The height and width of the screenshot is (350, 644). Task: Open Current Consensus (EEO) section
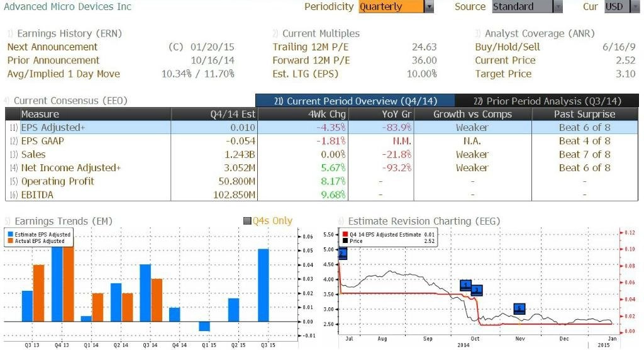click(x=70, y=101)
